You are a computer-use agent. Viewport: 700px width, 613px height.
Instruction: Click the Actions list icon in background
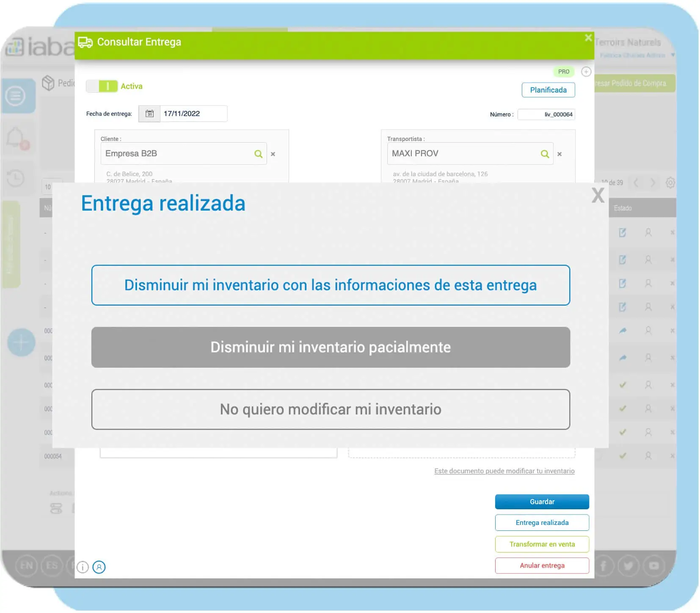(x=56, y=508)
